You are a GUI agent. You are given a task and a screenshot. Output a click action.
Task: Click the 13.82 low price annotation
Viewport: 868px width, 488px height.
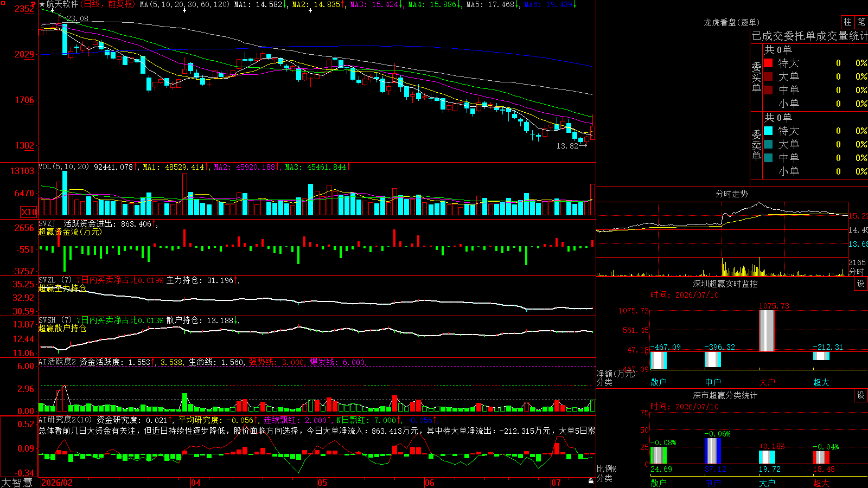567,146
